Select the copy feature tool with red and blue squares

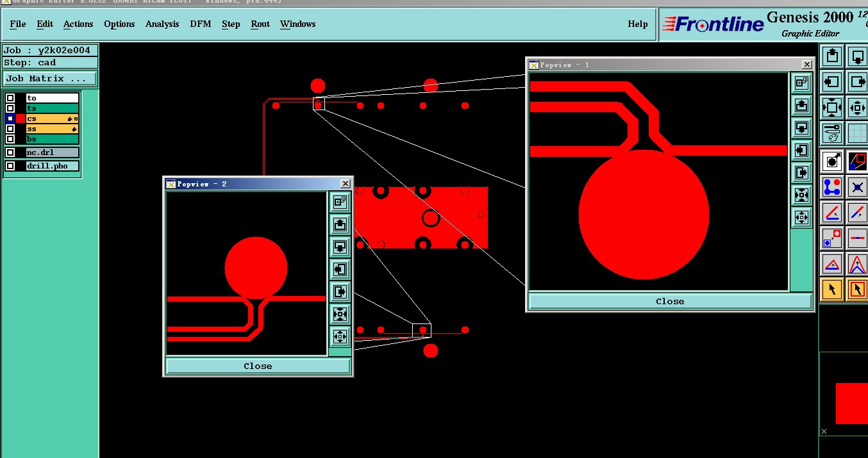pos(832,238)
